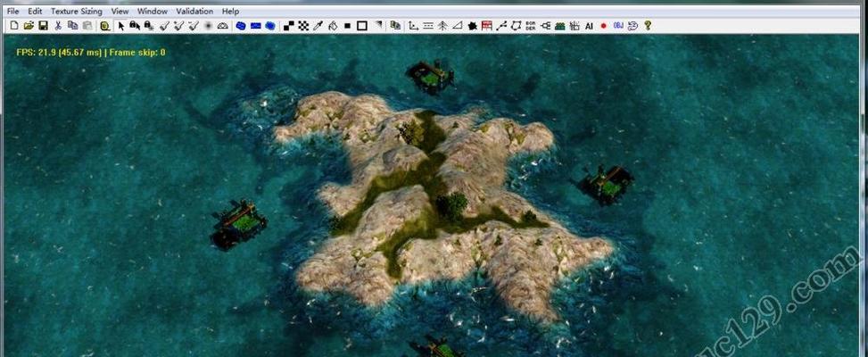This screenshot has width=868, height=357.
Task: Select the building object west of the island
Action: (238, 224)
